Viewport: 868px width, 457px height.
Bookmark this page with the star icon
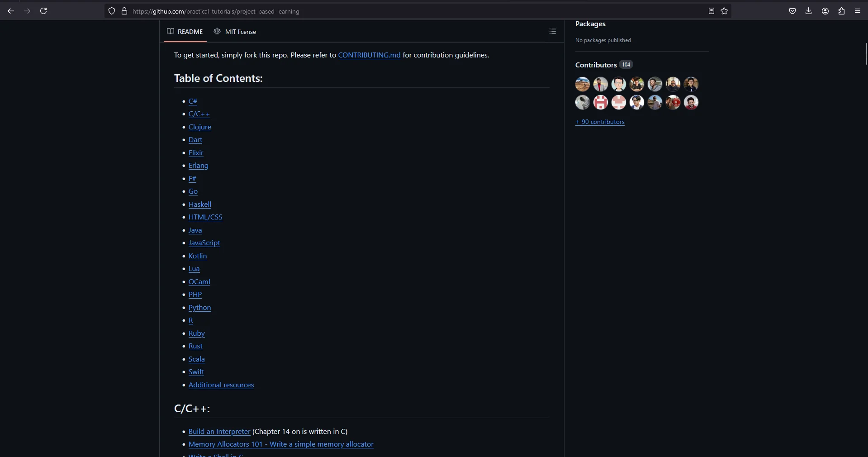coord(724,11)
